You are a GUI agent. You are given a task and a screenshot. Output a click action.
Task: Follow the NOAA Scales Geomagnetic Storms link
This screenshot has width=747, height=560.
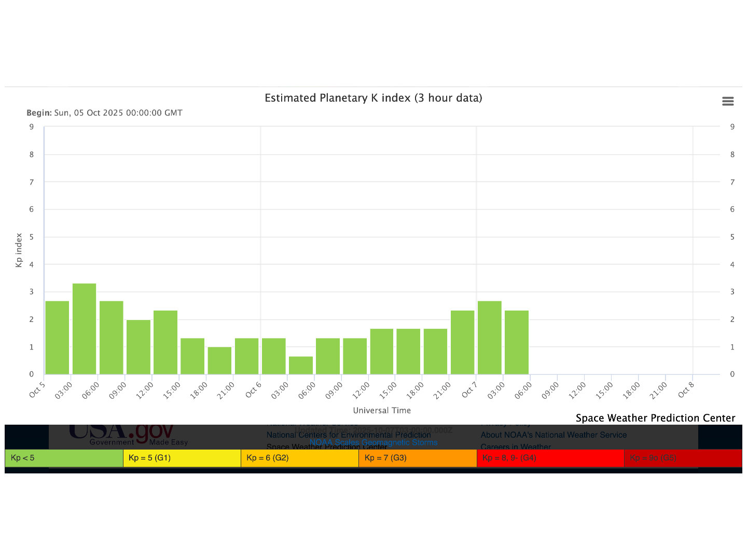[373, 442]
